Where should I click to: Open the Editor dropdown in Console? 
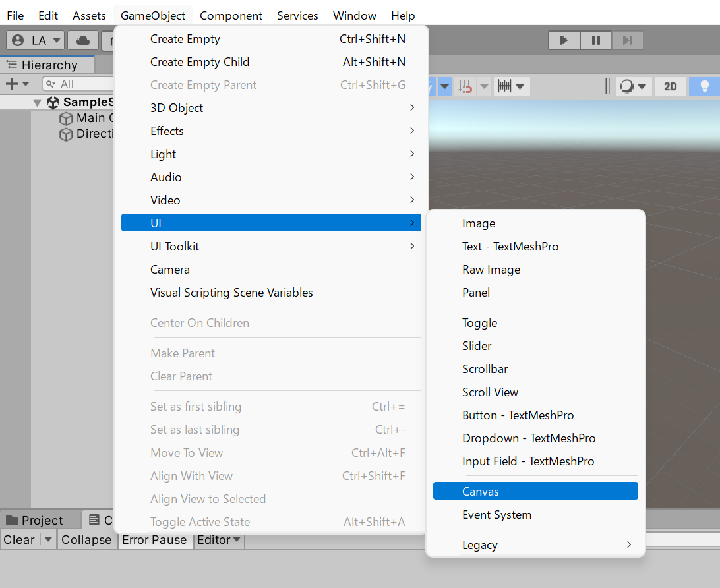[218, 540]
